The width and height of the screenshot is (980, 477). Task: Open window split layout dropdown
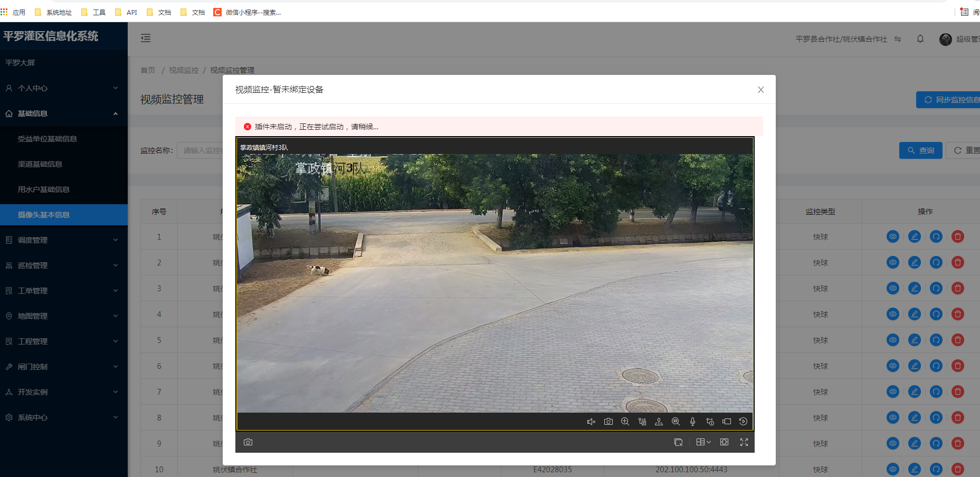click(x=703, y=442)
